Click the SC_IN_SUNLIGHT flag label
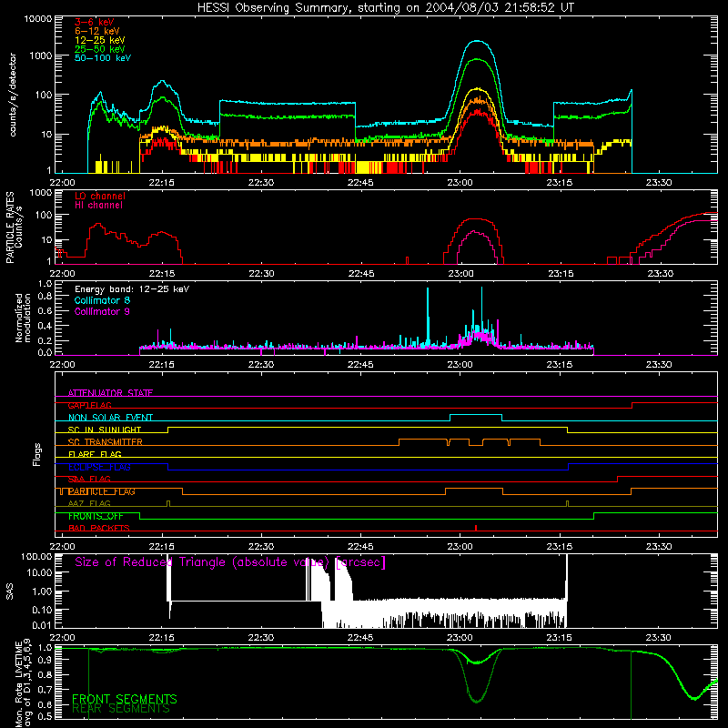728x728 pixels. pyautogui.click(x=105, y=430)
